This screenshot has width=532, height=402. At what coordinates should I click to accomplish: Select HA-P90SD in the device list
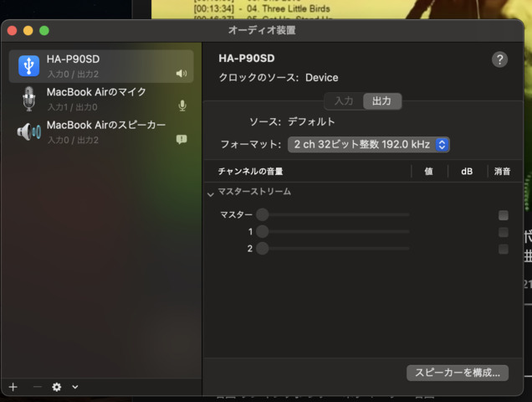(x=101, y=66)
